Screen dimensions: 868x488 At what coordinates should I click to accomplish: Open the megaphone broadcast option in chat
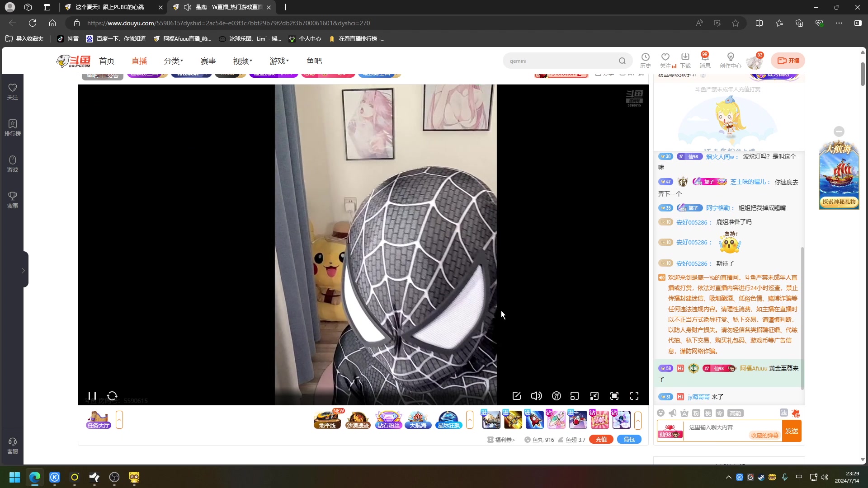tap(673, 413)
